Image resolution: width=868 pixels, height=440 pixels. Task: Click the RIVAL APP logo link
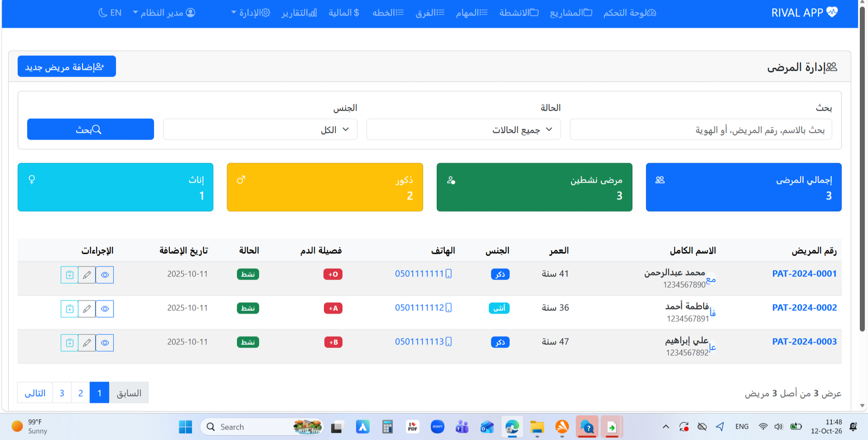tap(805, 12)
